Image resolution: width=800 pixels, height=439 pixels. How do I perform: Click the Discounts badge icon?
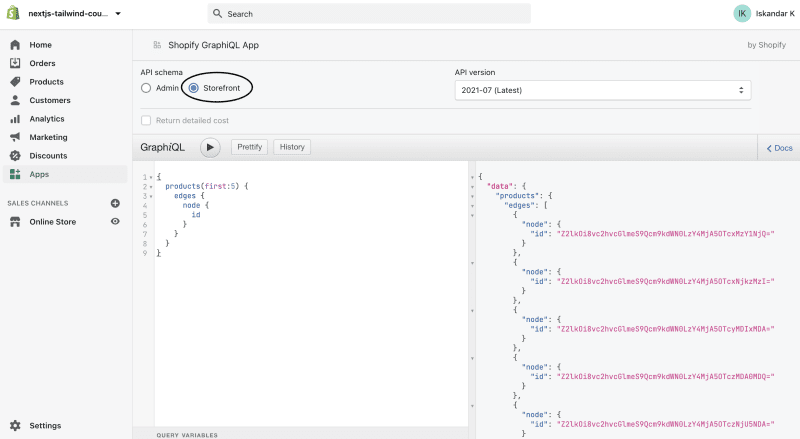(x=15, y=156)
